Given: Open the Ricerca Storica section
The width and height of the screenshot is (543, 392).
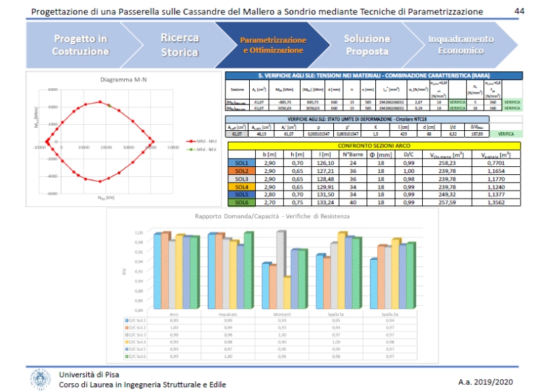Looking at the screenshot, I should tap(179, 45).
